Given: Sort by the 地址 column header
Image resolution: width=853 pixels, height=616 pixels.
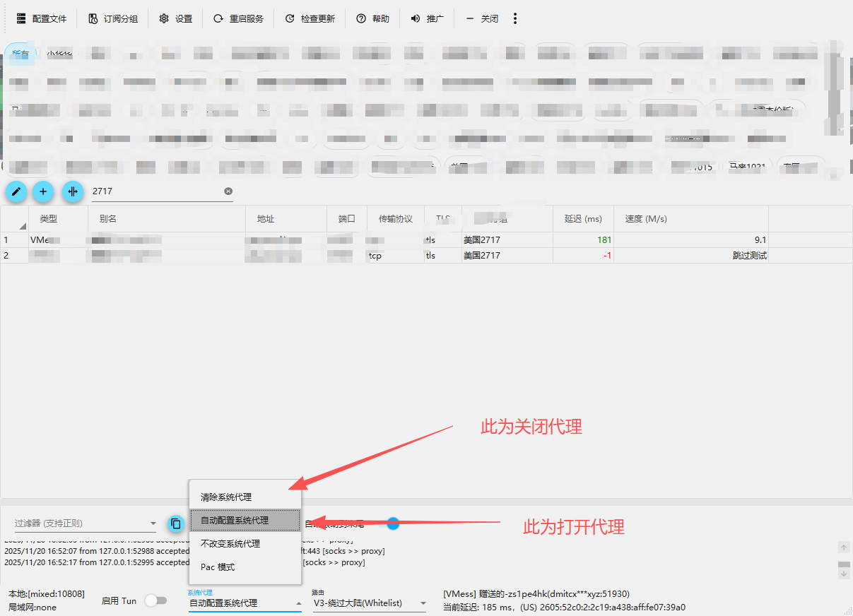Looking at the screenshot, I should (x=286, y=219).
